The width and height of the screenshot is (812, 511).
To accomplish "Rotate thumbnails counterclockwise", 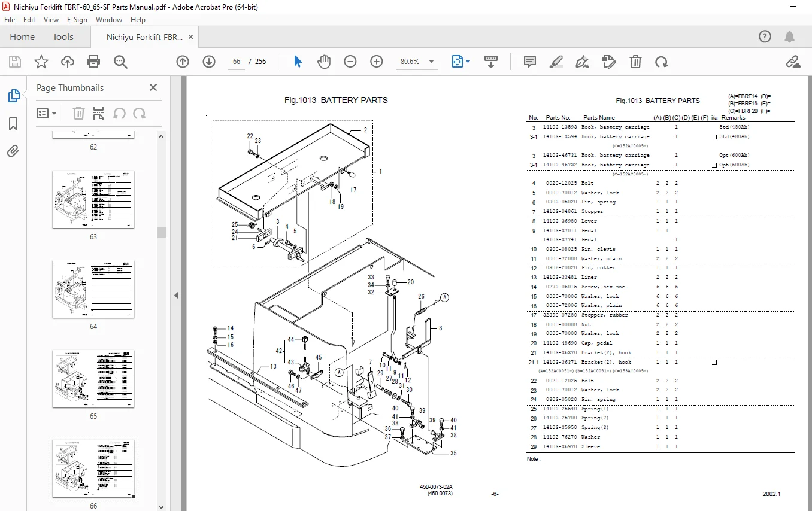I will pyautogui.click(x=119, y=113).
